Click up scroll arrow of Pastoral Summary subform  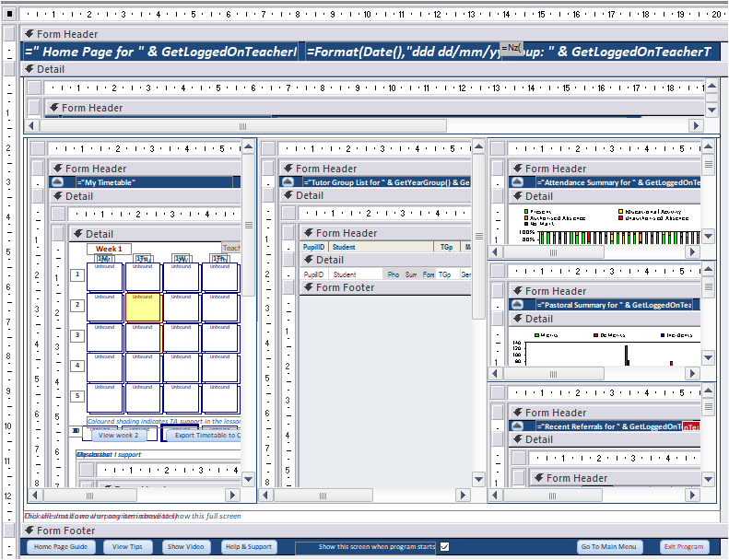tap(708, 269)
